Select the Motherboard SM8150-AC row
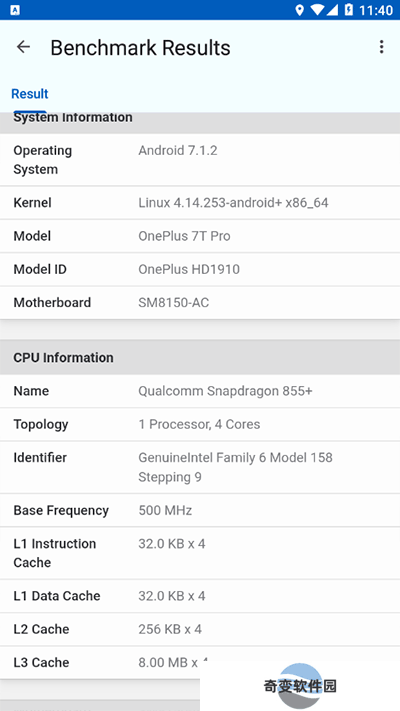The image size is (400, 711). pos(200,302)
